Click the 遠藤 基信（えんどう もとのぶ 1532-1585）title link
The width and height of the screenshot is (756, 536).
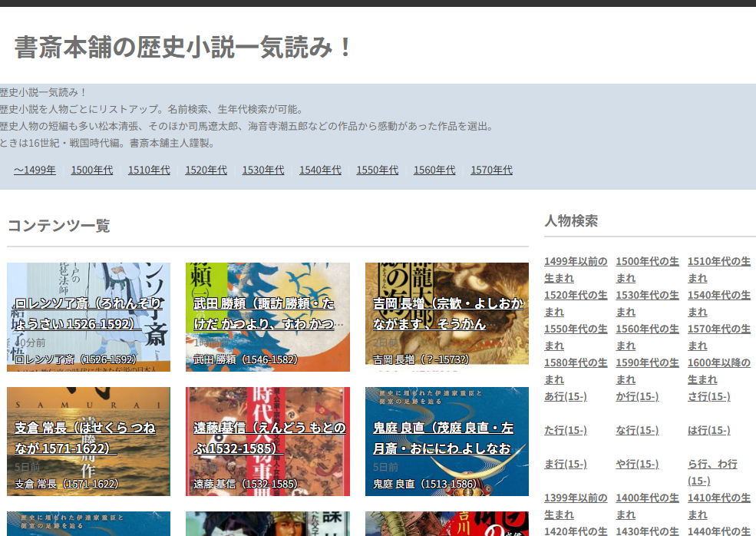click(269, 438)
